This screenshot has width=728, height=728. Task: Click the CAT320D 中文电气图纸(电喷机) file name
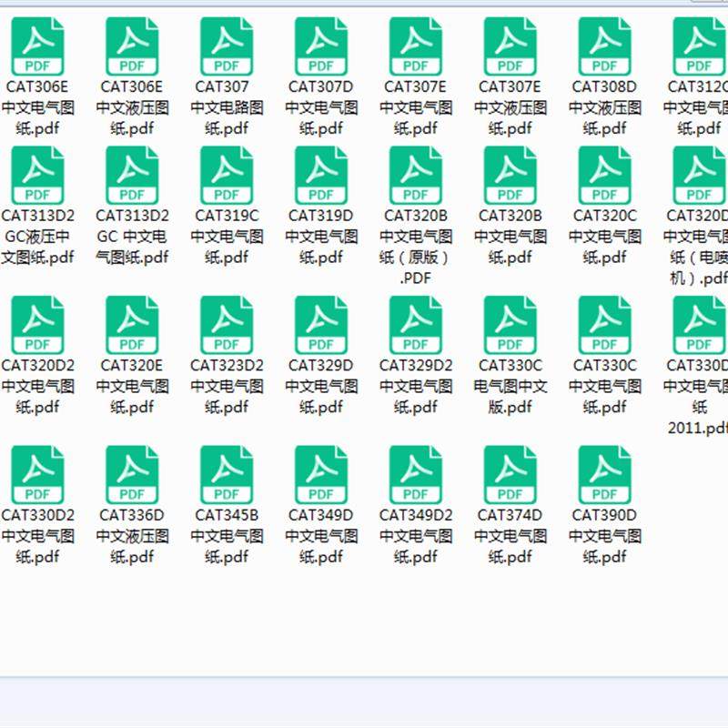click(x=695, y=247)
